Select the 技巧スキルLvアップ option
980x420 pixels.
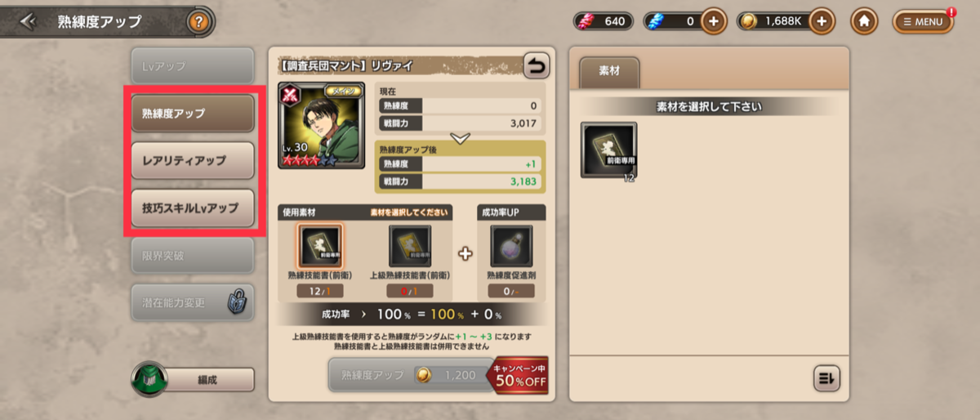(x=193, y=208)
